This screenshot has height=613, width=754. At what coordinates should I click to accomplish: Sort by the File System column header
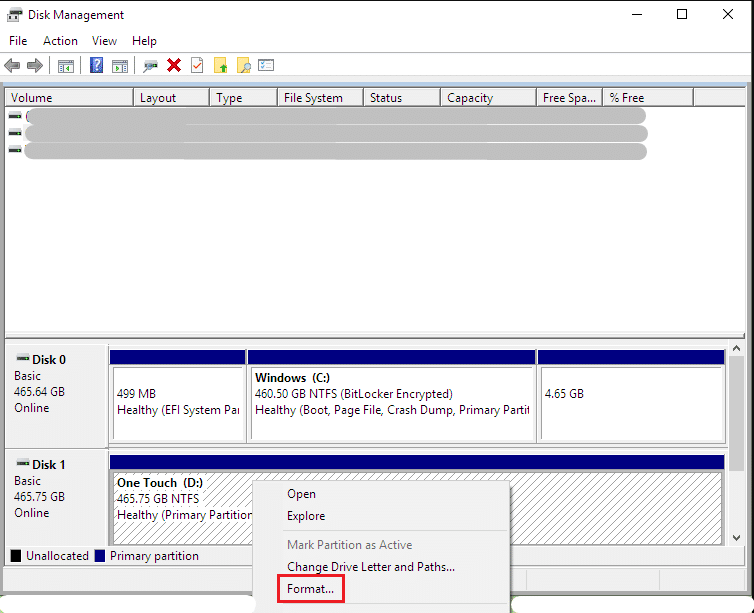pos(313,98)
